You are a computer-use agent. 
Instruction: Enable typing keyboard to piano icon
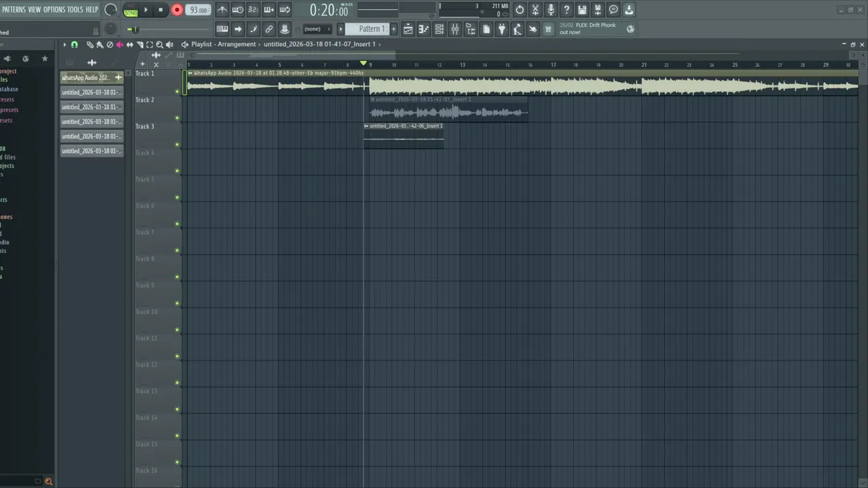click(x=222, y=29)
